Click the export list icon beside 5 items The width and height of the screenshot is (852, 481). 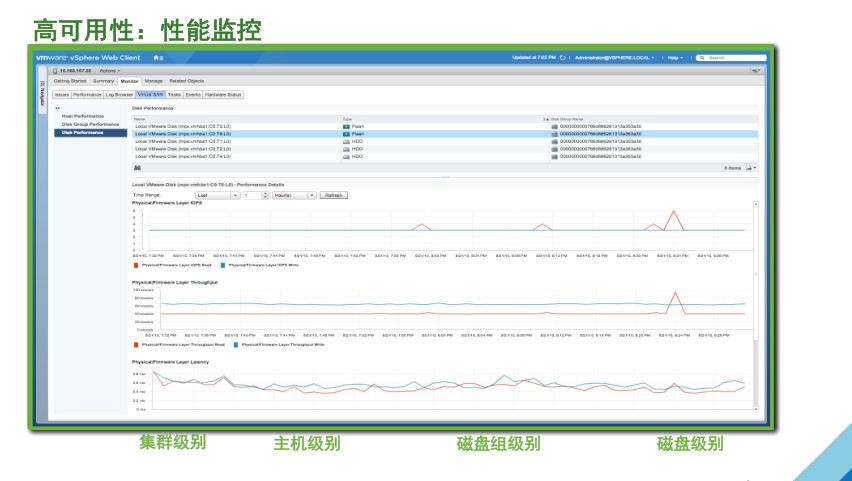[x=751, y=168]
